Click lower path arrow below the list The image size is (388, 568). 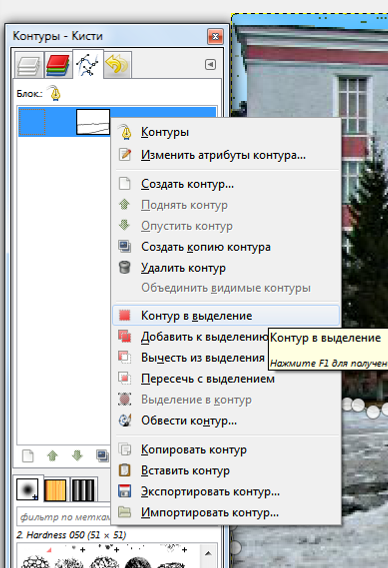(x=77, y=456)
